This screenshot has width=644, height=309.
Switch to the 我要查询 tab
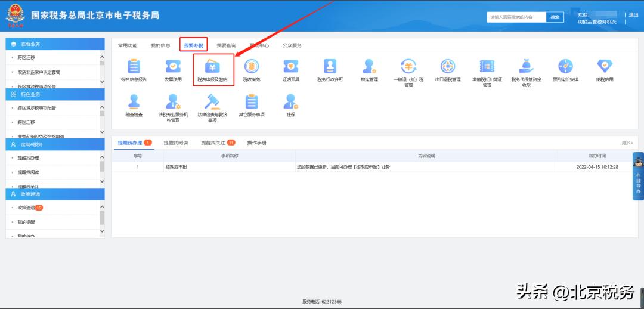tap(227, 45)
